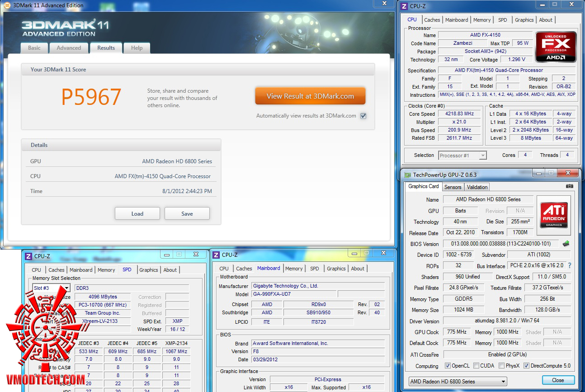The width and height of the screenshot is (585, 392).
Task: Click the Pixel Fillrate value 24.8 GPixel/s
Action: (463, 288)
